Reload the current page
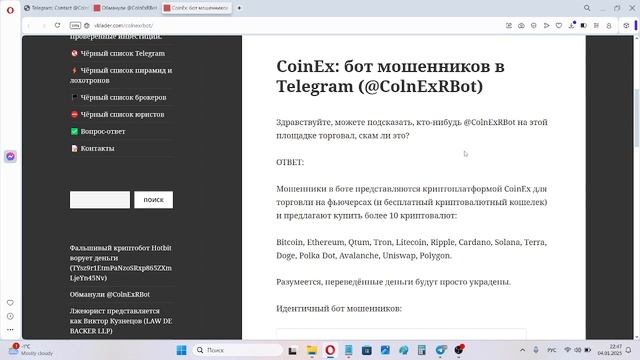The width and height of the screenshot is (640, 360). (58, 25)
